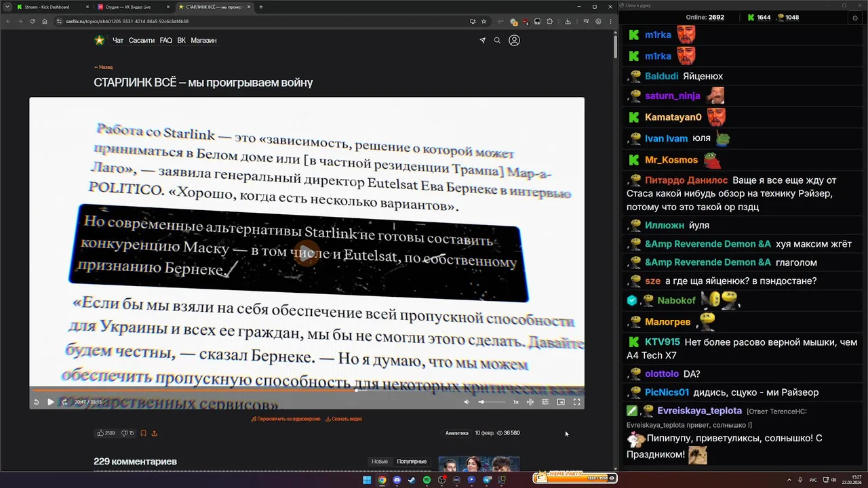Seek on the orange video progress bar
Screen dimensions: 868x488
click(307, 390)
